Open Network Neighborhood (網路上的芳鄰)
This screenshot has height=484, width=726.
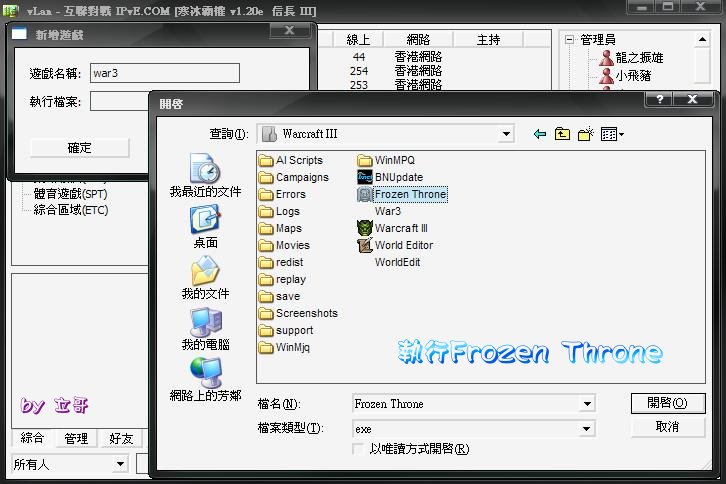point(205,380)
